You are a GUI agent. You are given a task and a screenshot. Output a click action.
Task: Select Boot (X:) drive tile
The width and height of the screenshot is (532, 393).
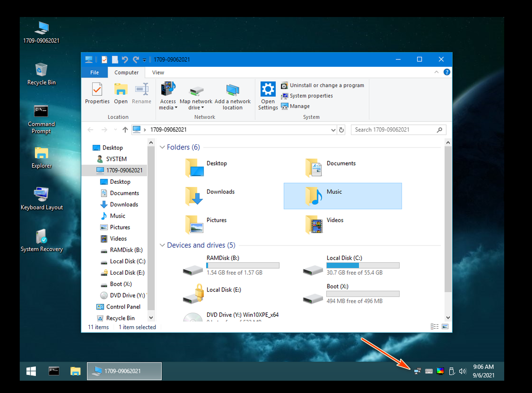pos(351,293)
